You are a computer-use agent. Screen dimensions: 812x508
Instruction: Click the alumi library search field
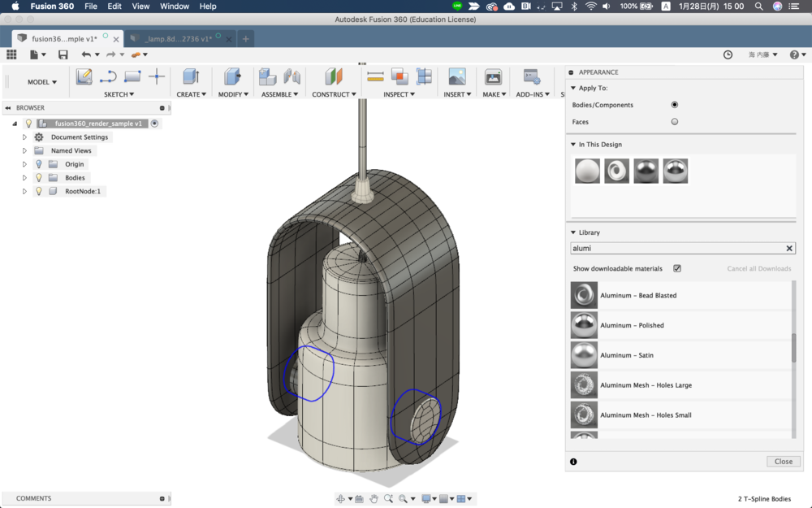click(676, 249)
